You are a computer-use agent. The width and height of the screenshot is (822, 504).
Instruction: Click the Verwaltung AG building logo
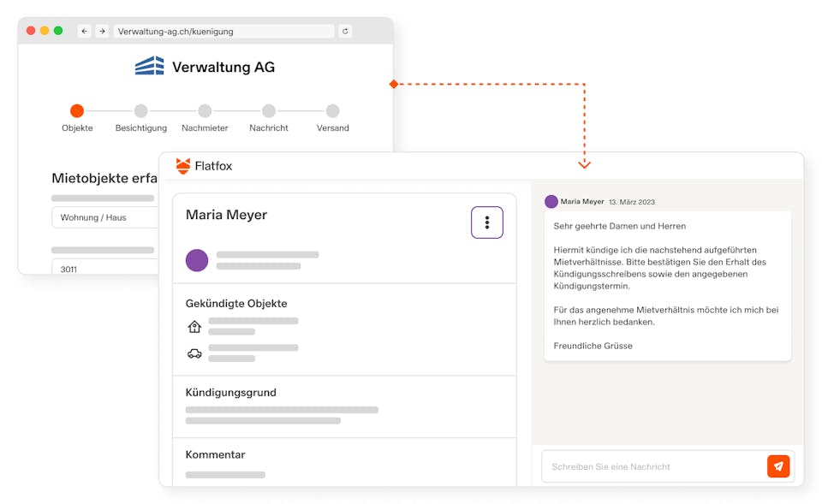(149, 67)
